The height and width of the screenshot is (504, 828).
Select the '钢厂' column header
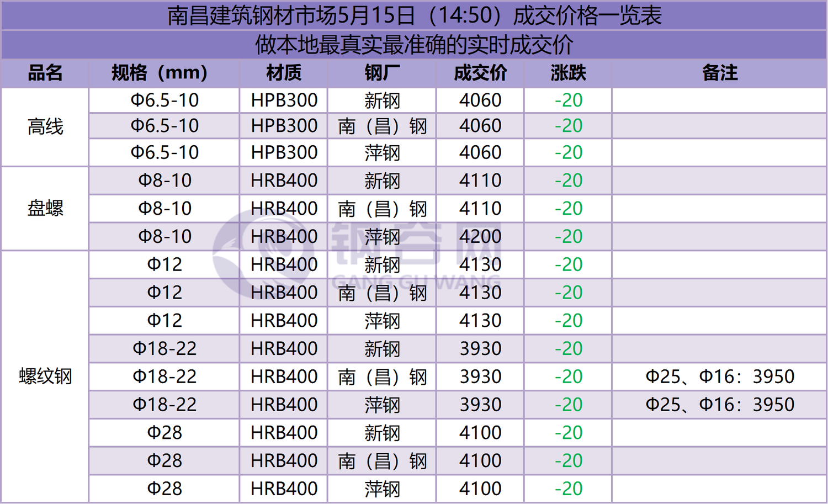pyautogui.click(x=382, y=73)
